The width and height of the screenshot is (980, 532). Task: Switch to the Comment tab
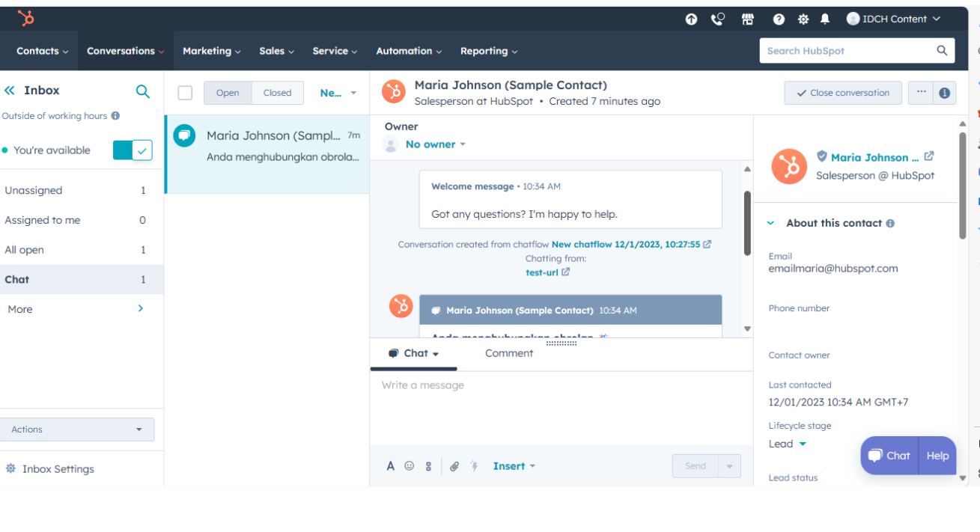coord(509,353)
